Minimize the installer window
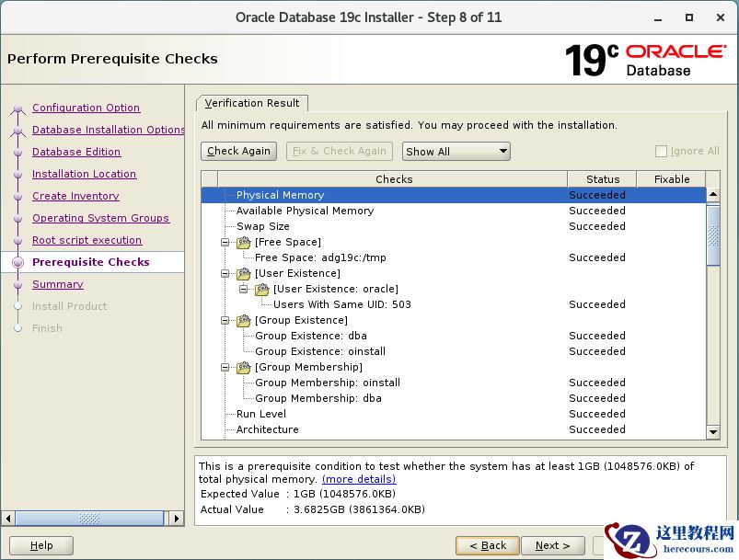739x560 pixels. [x=658, y=18]
